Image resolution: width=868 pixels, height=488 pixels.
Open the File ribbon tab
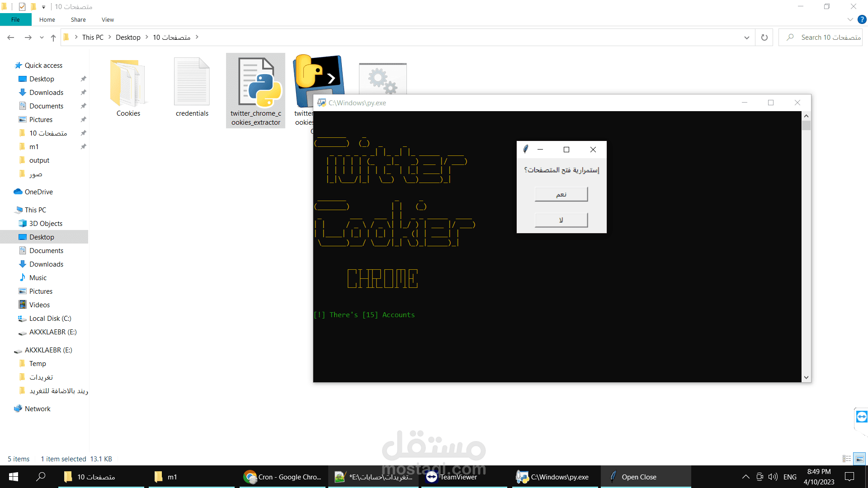[15, 19]
